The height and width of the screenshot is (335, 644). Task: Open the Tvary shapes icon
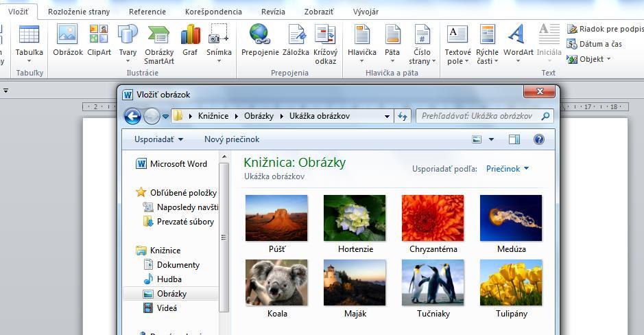click(x=128, y=34)
